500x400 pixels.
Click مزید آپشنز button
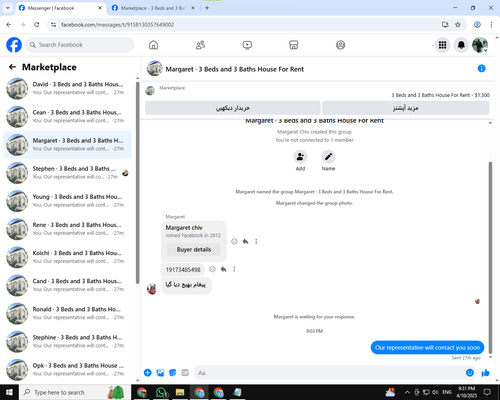pyautogui.click(x=406, y=108)
